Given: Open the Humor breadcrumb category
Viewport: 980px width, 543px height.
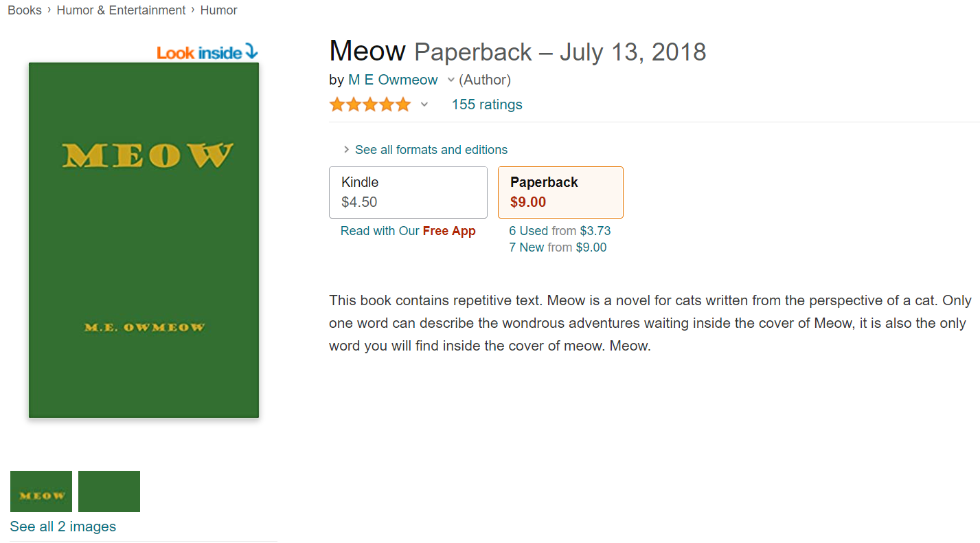Looking at the screenshot, I should [x=218, y=10].
